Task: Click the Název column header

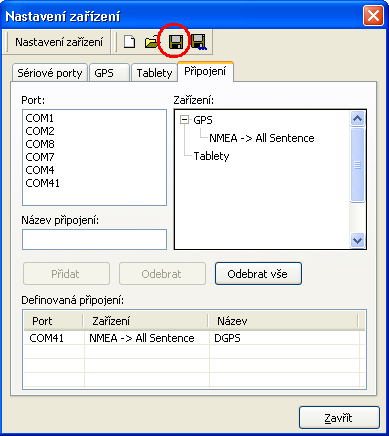Action: 283,321
